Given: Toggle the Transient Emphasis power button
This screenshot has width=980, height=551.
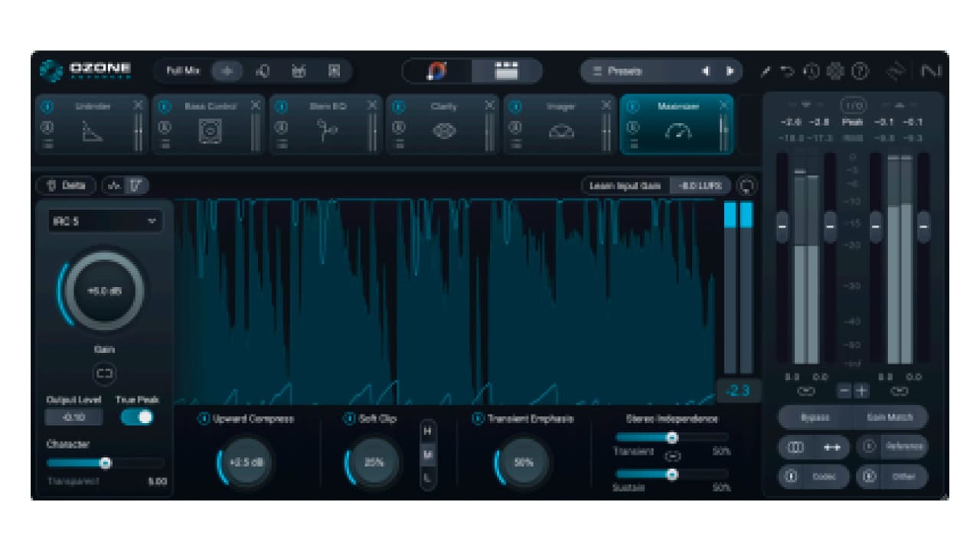Looking at the screenshot, I should point(478,419).
